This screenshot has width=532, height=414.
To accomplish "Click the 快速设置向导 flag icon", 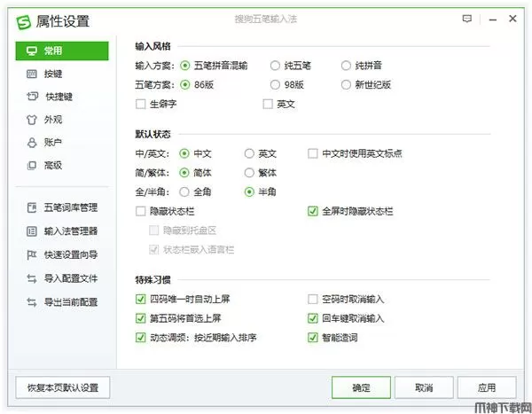I will coord(32,254).
